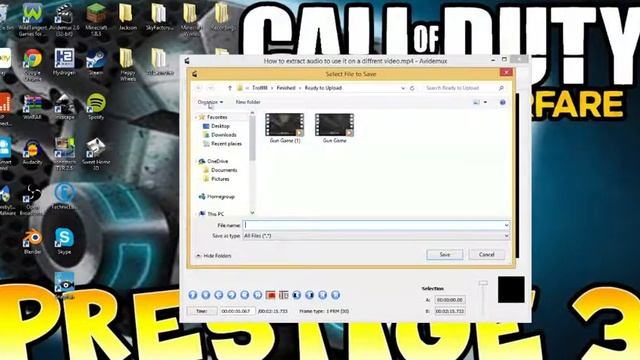Expand the This PC tree node
The image size is (640, 360).
pyautogui.click(x=196, y=214)
